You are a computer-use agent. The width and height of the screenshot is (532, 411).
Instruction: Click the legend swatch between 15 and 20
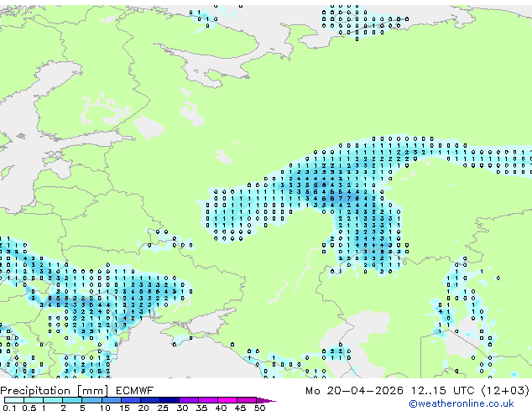pos(131,400)
